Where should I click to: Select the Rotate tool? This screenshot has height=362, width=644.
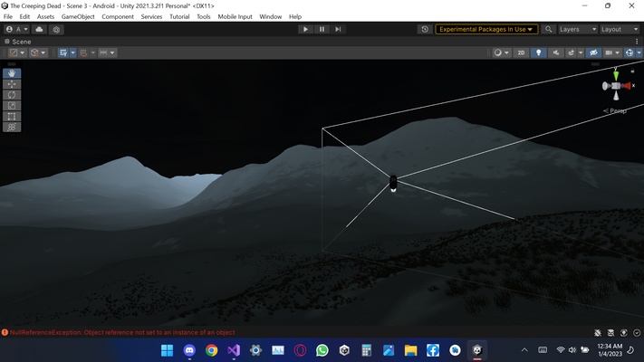coord(12,95)
